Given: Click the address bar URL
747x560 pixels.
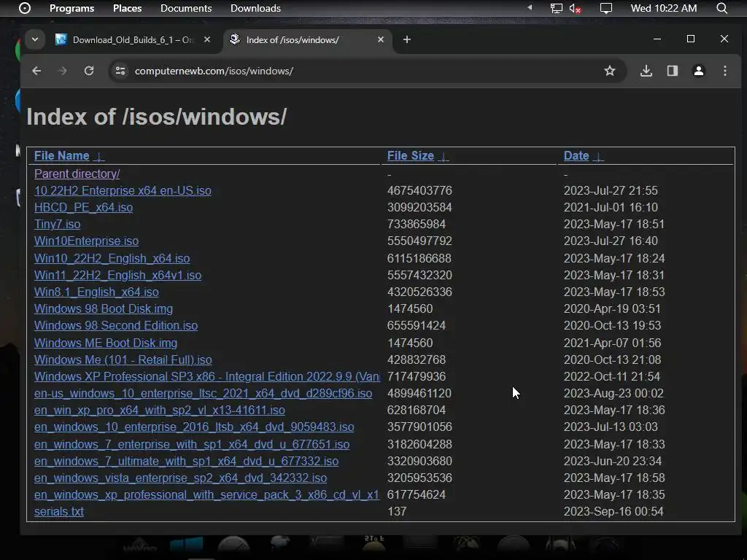Looking at the screenshot, I should point(214,71).
